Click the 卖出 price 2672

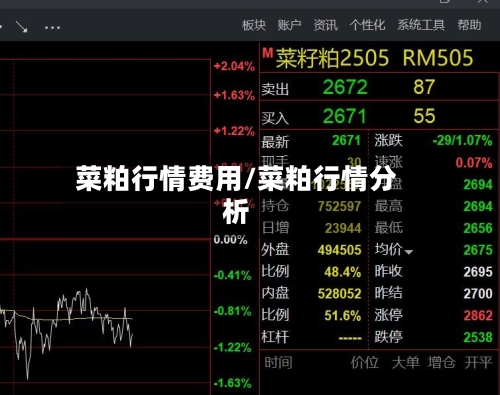[345, 87]
